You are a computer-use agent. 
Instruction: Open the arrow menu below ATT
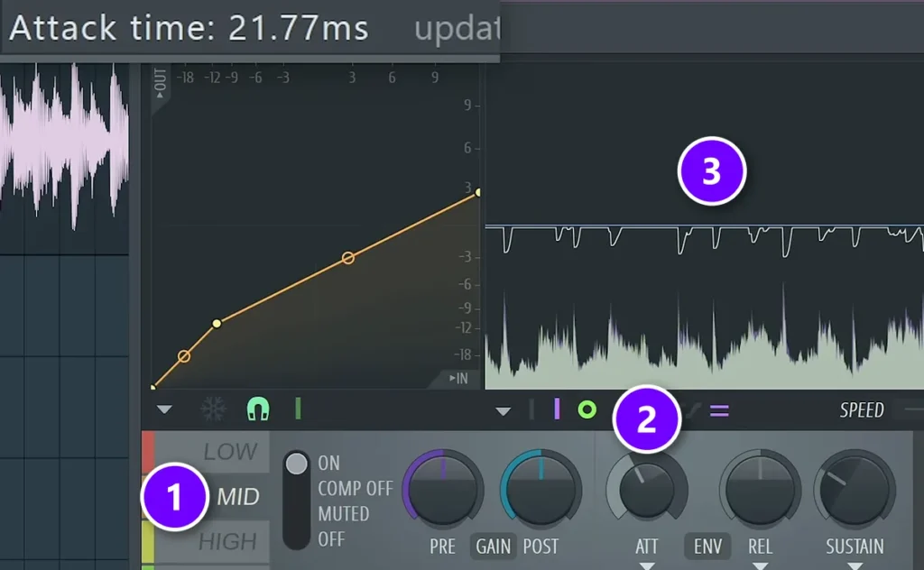click(x=647, y=565)
